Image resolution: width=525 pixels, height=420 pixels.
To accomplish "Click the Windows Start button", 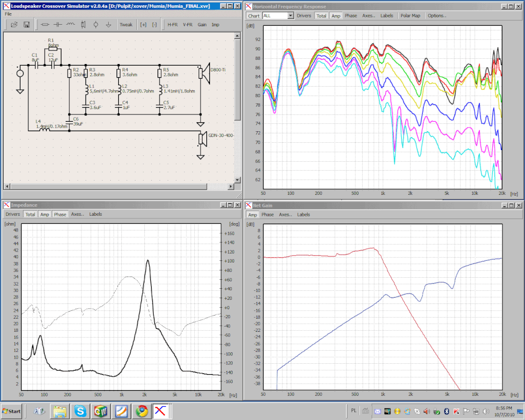I will [x=12, y=411].
